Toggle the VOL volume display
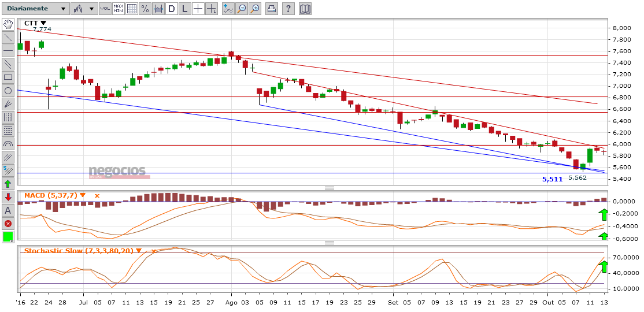 tap(105, 9)
